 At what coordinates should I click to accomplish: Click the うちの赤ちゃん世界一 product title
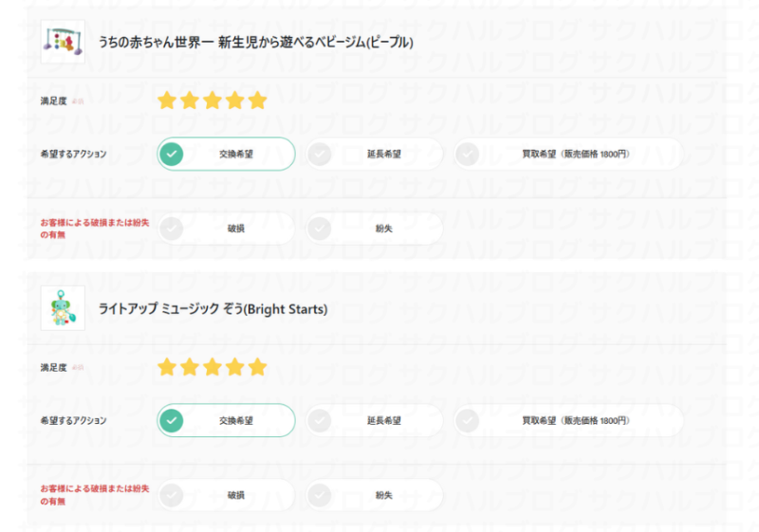(x=256, y=43)
